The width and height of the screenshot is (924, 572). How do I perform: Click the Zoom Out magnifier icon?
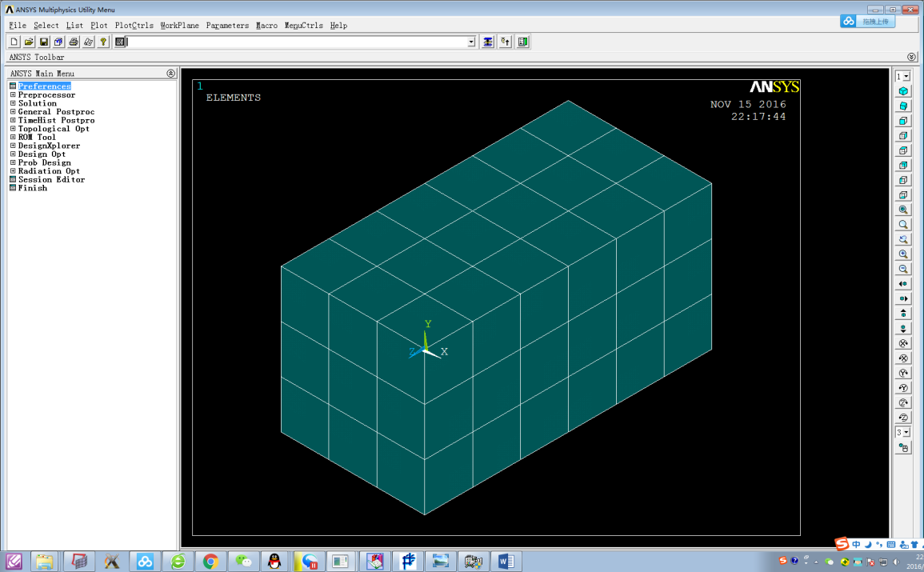coord(903,269)
